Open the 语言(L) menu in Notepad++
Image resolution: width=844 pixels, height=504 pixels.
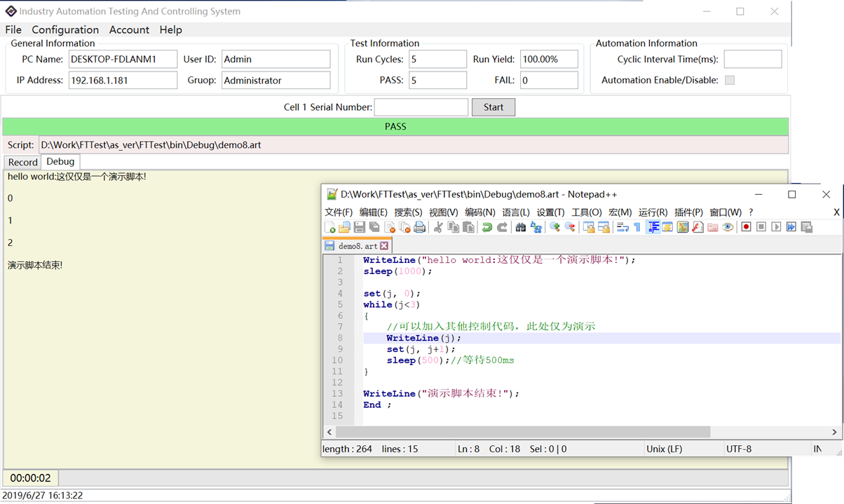pyautogui.click(x=515, y=212)
